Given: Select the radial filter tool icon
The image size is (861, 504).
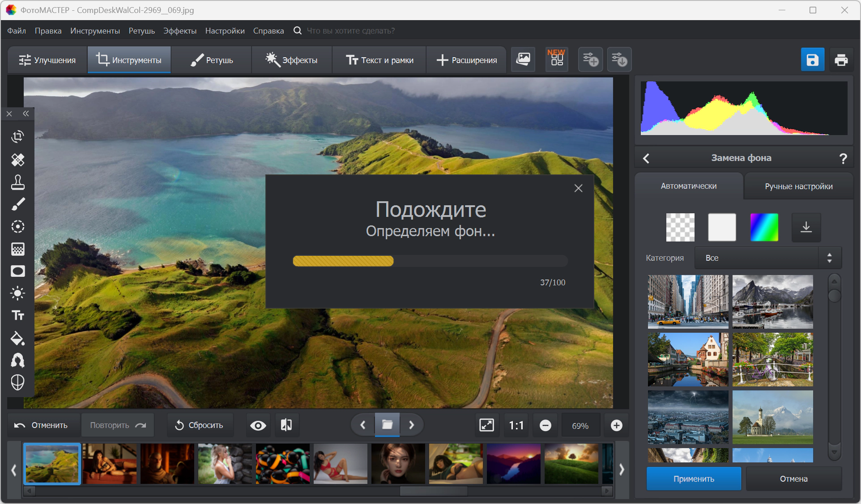Looking at the screenshot, I should tap(17, 227).
